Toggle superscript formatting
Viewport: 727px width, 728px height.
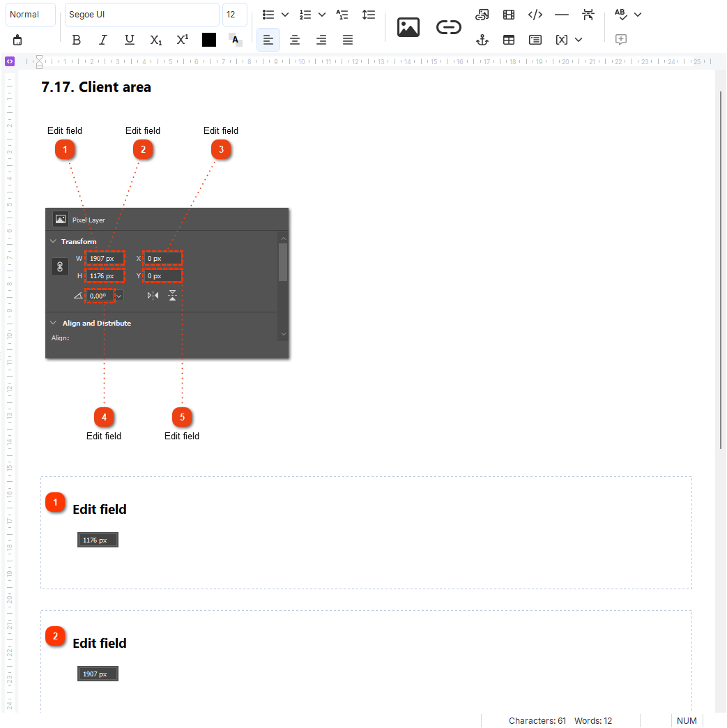(x=183, y=40)
